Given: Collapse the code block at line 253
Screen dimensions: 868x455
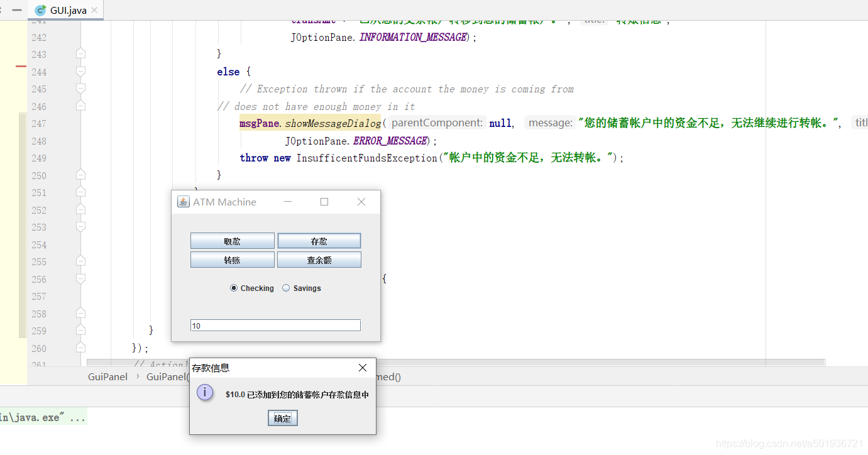Looking at the screenshot, I should [x=80, y=227].
